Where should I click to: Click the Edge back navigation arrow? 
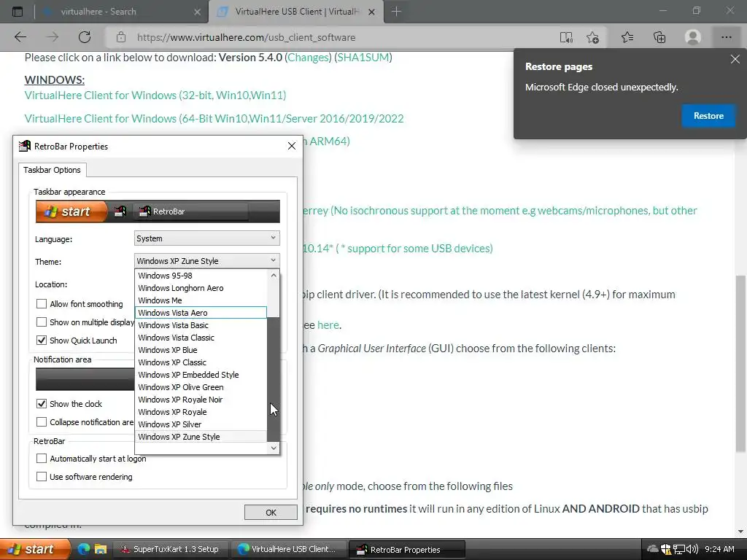pyautogui.click(x=20, y=37)
